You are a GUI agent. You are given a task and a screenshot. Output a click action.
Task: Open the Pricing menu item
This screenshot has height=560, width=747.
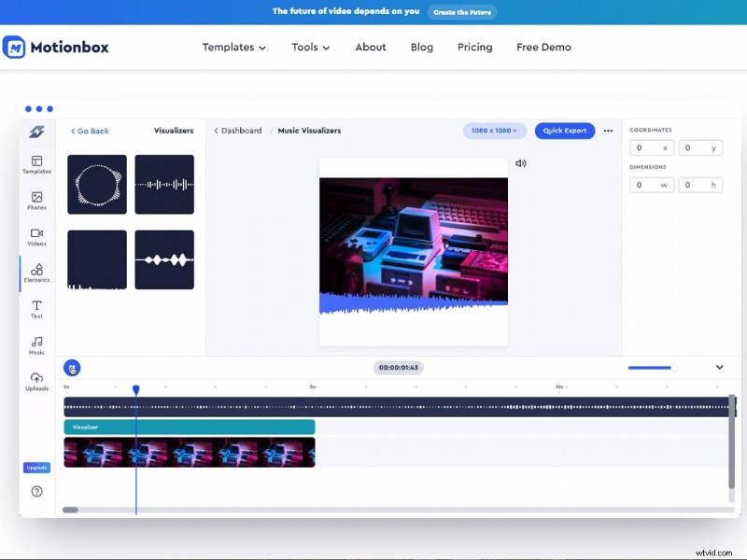coord(474,47)
